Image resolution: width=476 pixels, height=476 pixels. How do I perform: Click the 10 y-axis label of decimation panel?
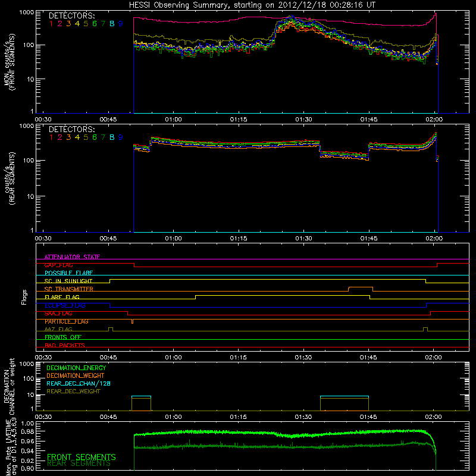(30, 394)
